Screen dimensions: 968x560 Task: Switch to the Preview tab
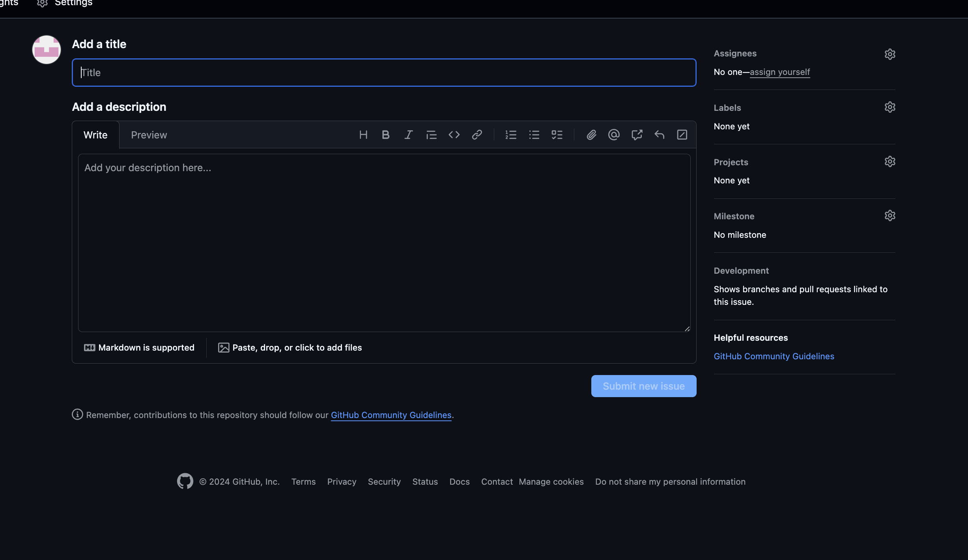pyautogui.click(x=149, y=135)
